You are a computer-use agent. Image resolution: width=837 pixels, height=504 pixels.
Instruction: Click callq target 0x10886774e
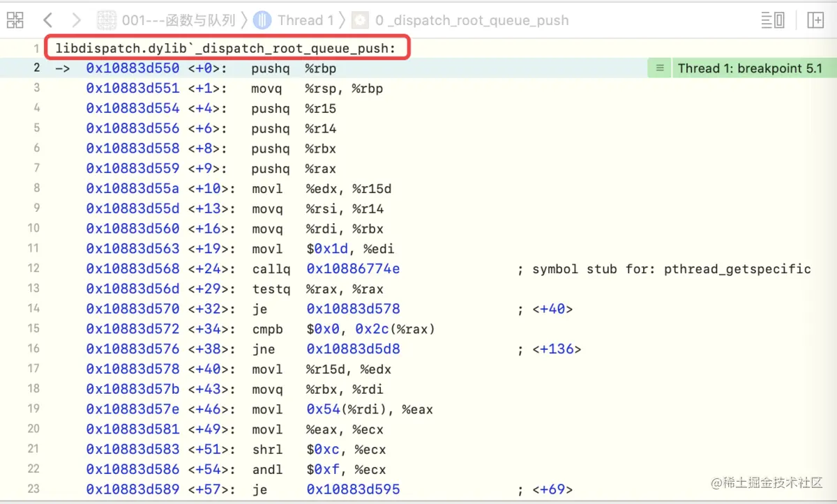[353, 268]
